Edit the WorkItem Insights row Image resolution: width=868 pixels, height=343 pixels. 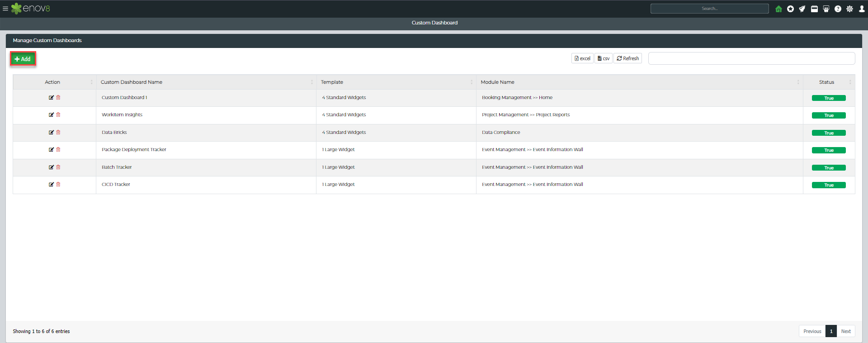click(51, 114)
